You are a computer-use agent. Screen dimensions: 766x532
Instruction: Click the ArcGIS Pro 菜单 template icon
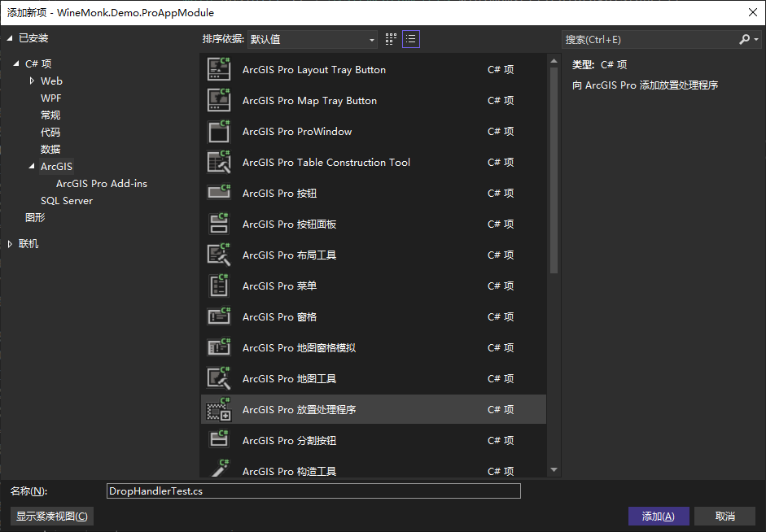[219, 286]
